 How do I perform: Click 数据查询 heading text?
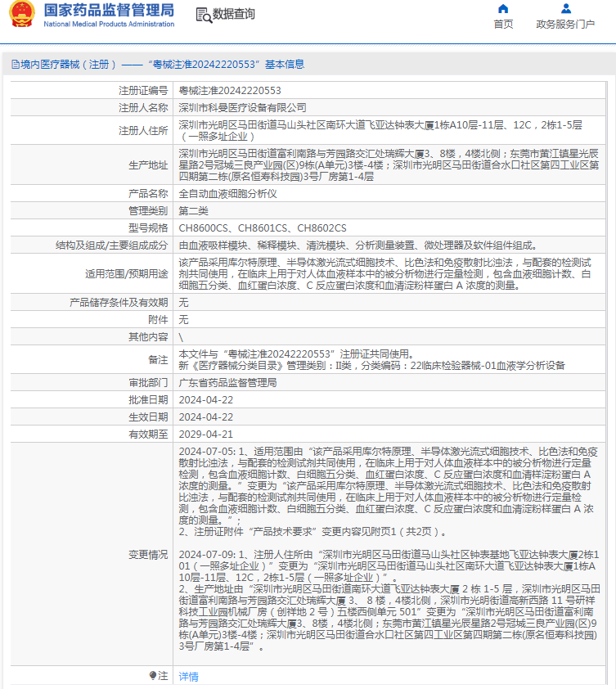pyautogui.click(x=234, y=14)
